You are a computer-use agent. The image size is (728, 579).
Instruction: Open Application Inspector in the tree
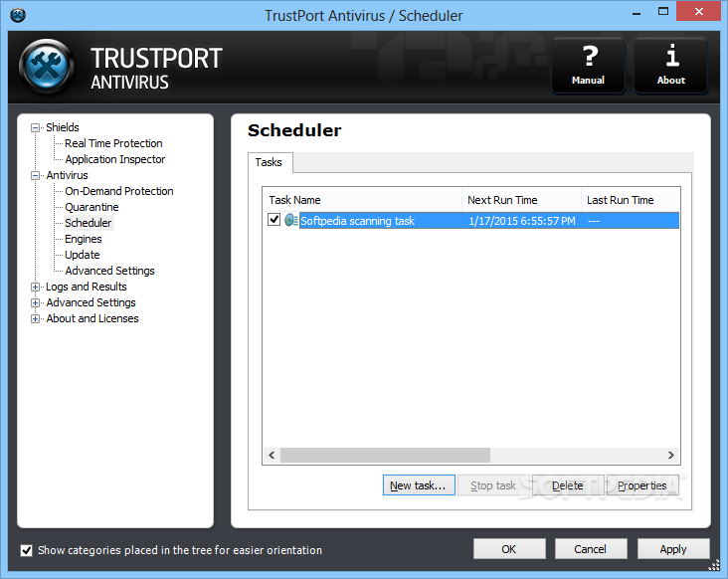[x=115, y=159]
